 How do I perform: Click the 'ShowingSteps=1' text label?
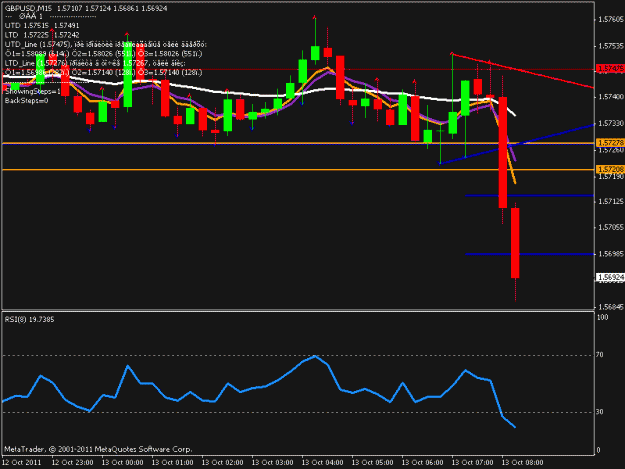pyautogui.click(x=32, y=92)
